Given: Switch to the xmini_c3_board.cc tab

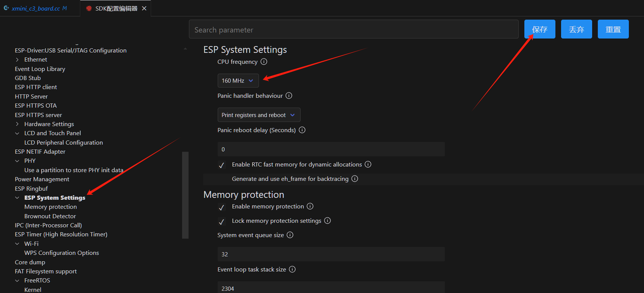Looking at the screenshot, I should pos(35,9).
